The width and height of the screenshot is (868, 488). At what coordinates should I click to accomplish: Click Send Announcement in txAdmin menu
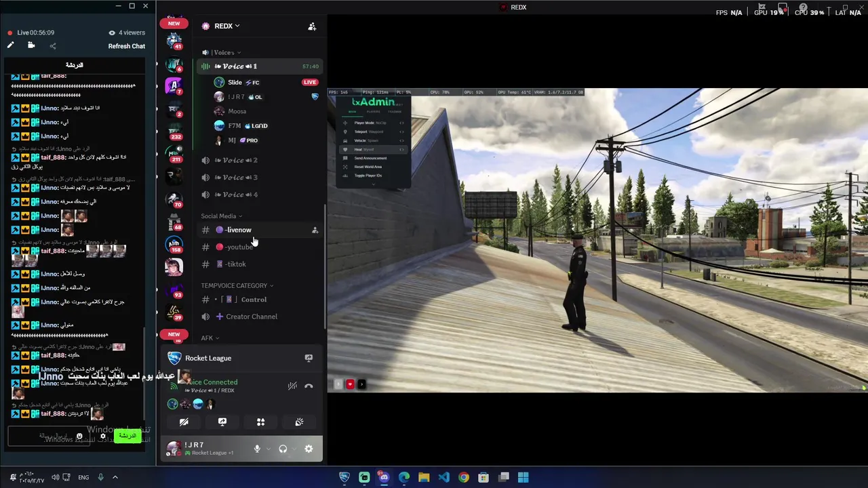click(370, 158)
